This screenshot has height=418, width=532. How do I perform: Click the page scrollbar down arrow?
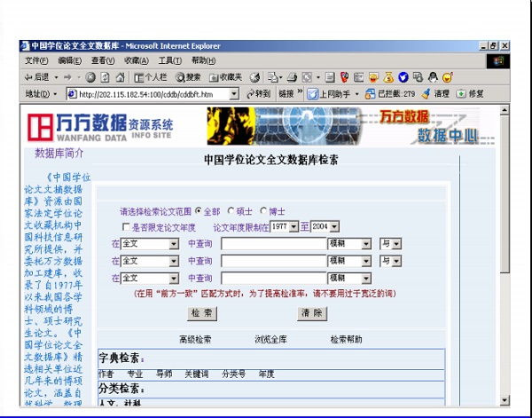pyautogui.click(x=505, y=400)
